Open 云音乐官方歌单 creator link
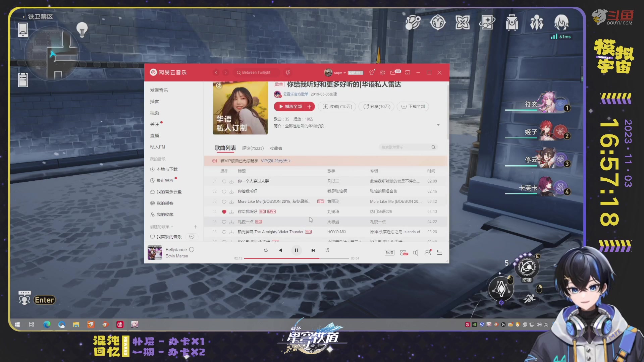This screenshot has width=644, height=362. pyautogui.click(x=296, y=94)
